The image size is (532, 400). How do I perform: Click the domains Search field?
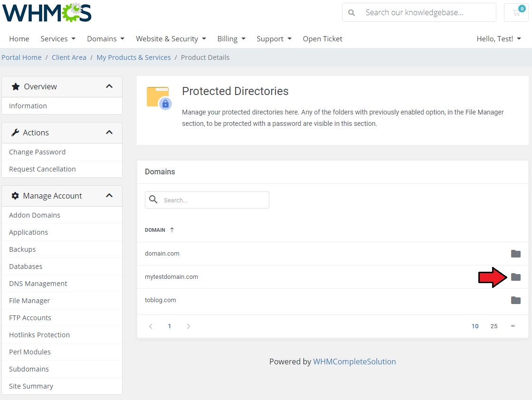[x=207, y=200]
